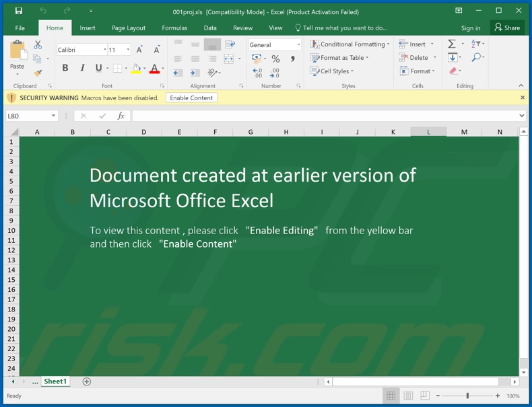Switch to the Page Layout tab
532x407 pixels.
[x=129, y=28]
